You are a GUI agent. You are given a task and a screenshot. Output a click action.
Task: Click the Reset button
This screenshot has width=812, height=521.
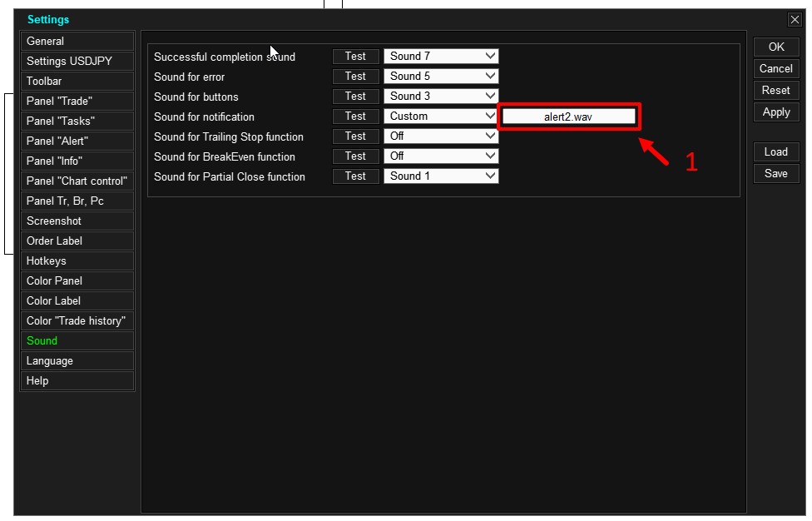(776, 90)
